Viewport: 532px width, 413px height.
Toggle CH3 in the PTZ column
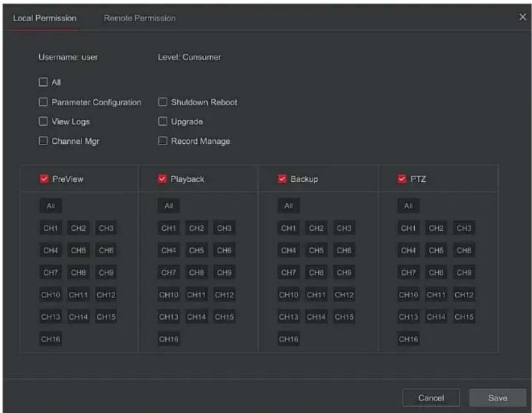[x=464, y=228]
